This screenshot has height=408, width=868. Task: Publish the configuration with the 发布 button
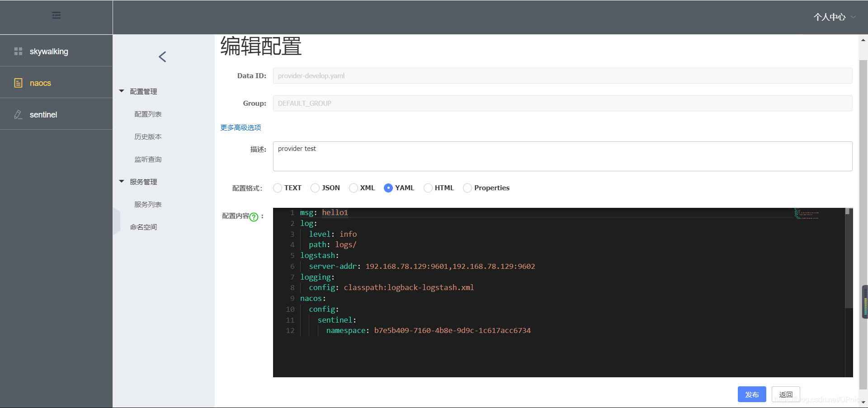pos(751,394)
